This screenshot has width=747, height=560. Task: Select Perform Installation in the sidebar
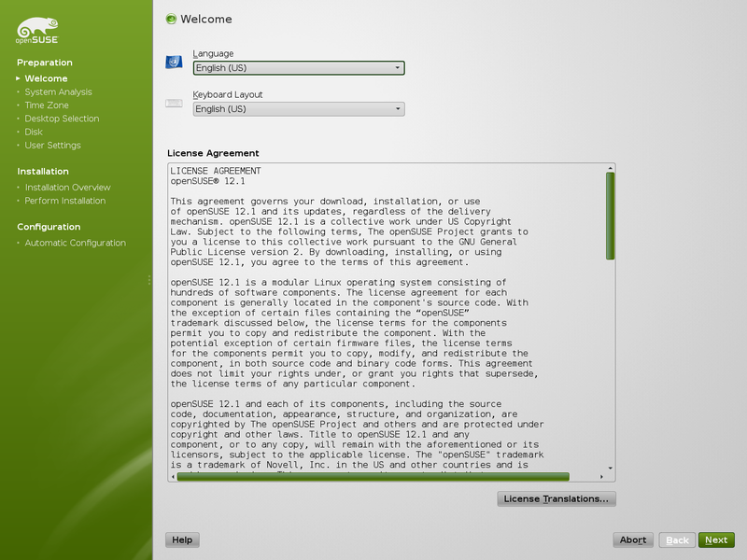65,201
